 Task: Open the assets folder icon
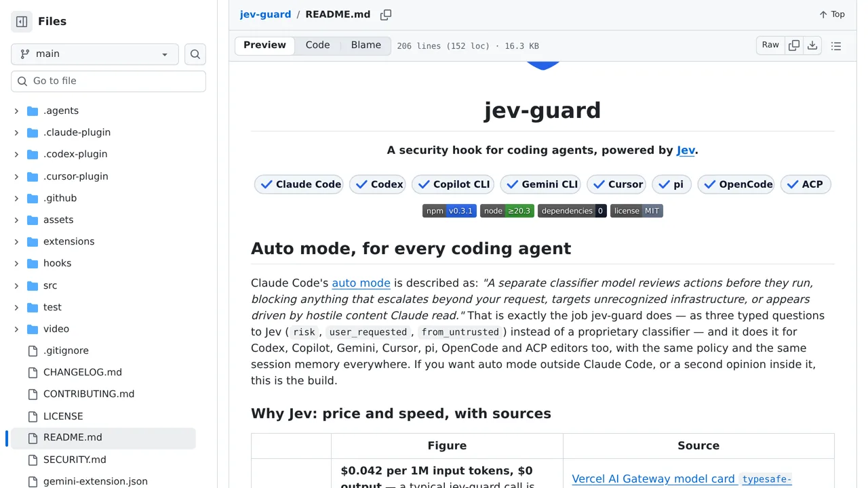[33, 220]
